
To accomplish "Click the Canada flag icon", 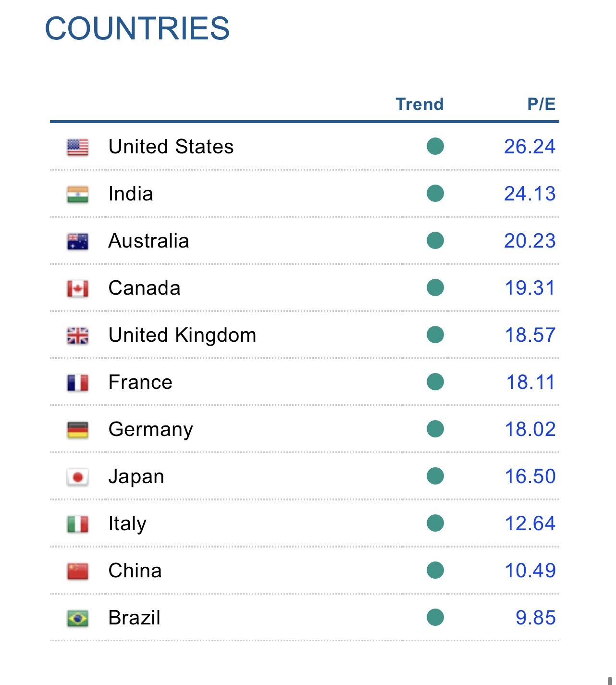I will (x=78, y=288).
